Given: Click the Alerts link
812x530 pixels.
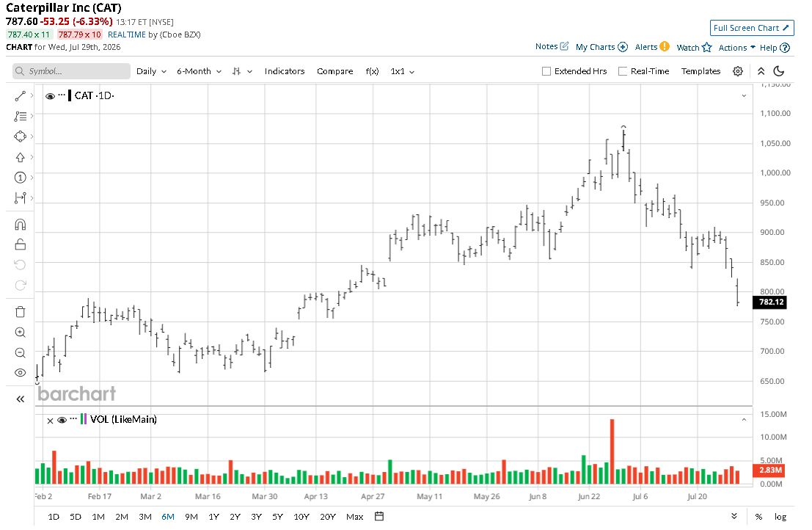Looking at the screenshot, I should point(645,47).
